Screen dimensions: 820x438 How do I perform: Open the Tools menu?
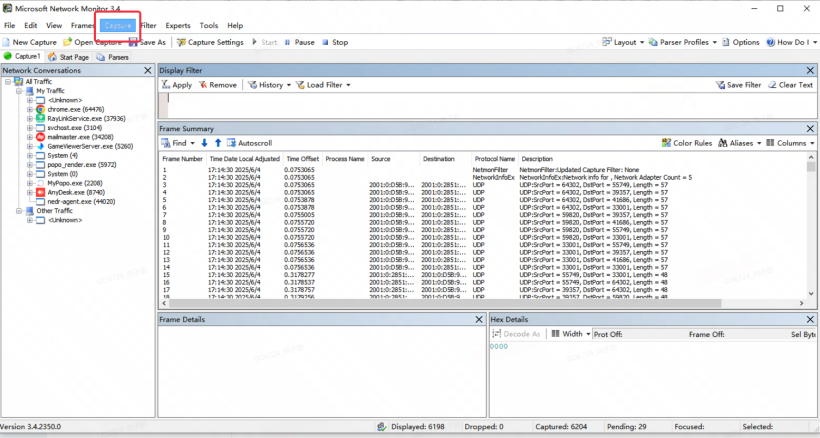click(x=209, y=25)
